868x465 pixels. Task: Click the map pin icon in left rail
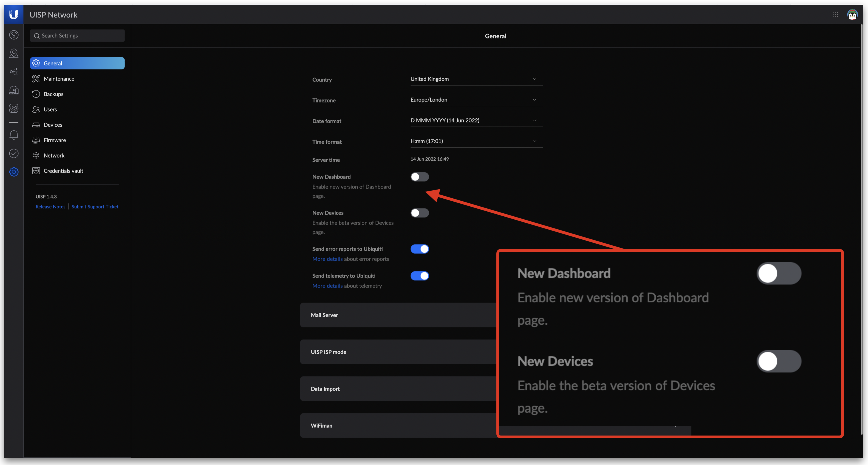tap(14, 53)
